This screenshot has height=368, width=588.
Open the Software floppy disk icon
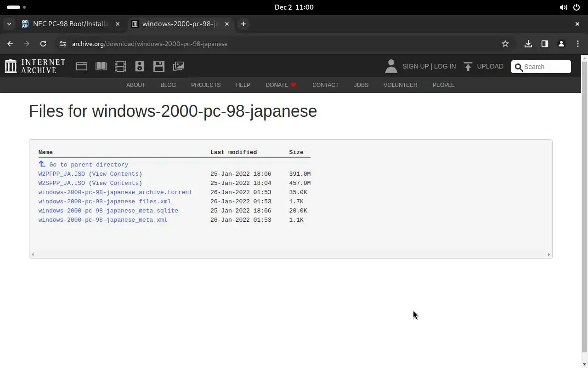(159, 66)
